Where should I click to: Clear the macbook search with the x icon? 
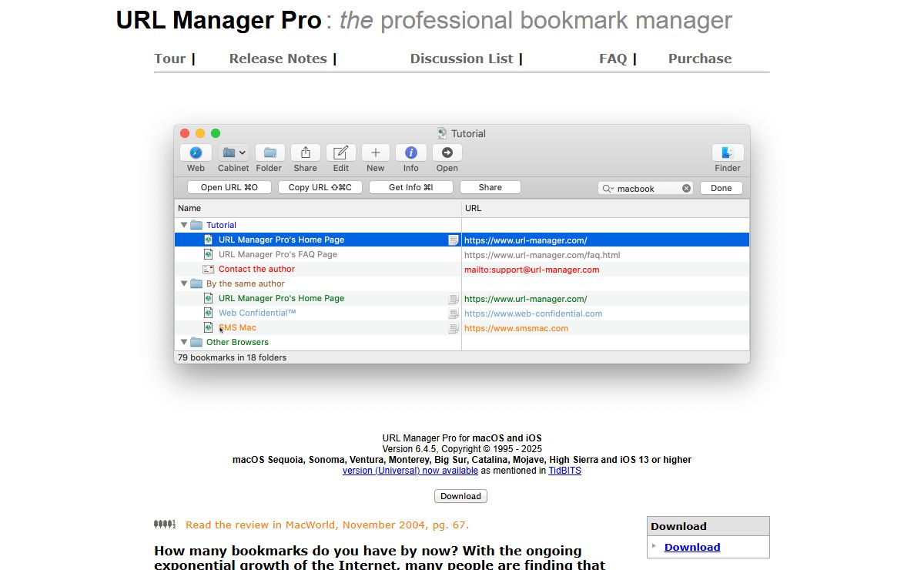pos(686,189)
